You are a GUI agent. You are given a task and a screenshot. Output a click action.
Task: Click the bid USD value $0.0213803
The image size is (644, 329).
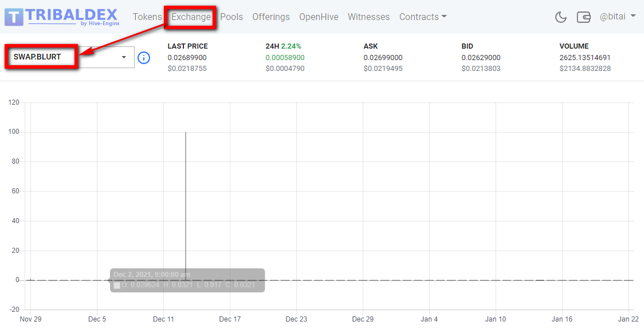pyautogui.click(x=481, y=69)
